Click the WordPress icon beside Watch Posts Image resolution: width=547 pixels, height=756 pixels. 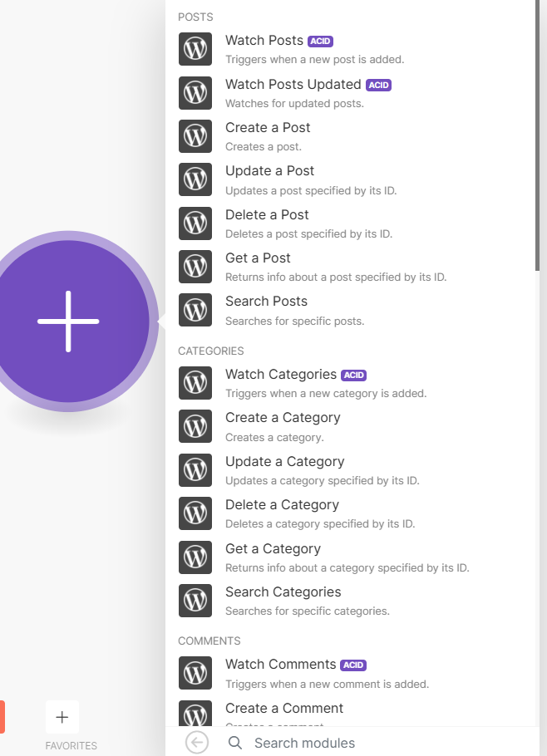click(x=195, y=49)
